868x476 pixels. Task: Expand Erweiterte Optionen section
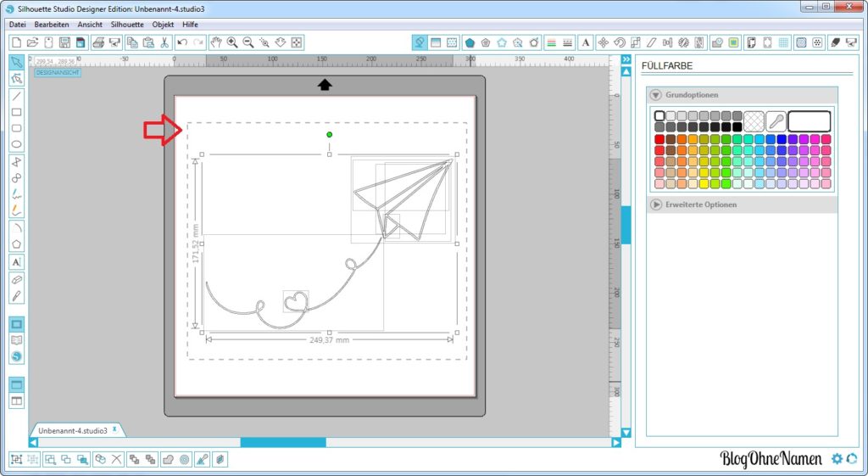[x=655, y=204]
